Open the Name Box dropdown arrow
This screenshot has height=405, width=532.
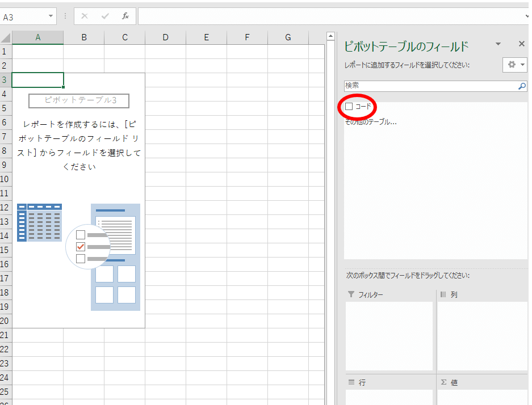point(52,16)
